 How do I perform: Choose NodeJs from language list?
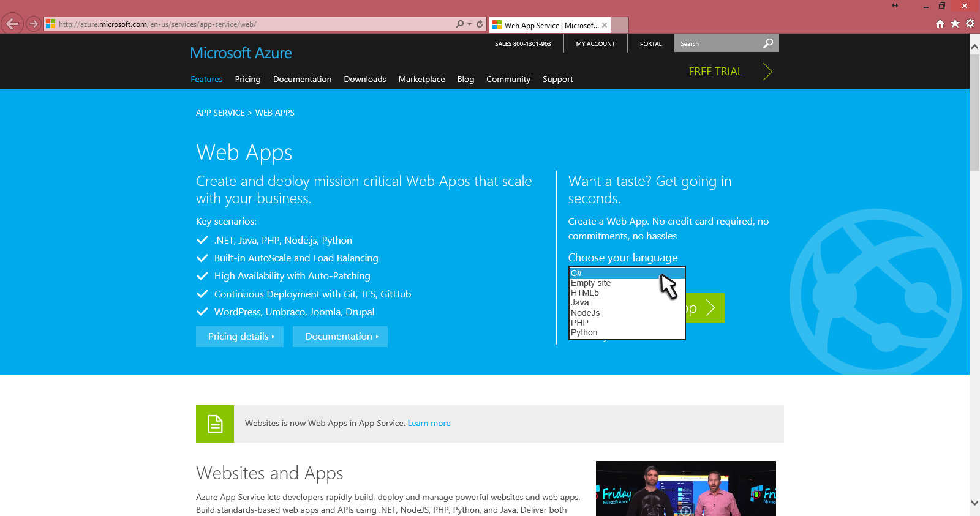pyautogui.click(x=627, y=313)
